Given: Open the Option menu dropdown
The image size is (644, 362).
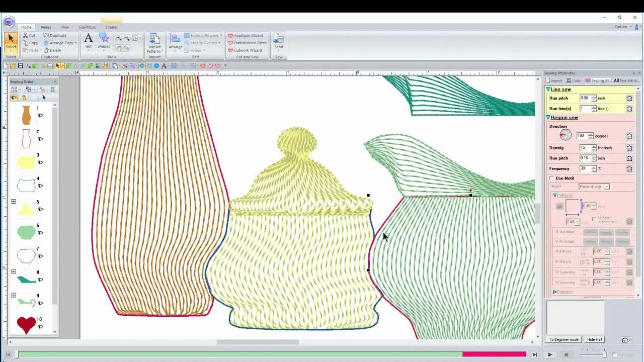Looking at the screenshot, I should (622, 27).
